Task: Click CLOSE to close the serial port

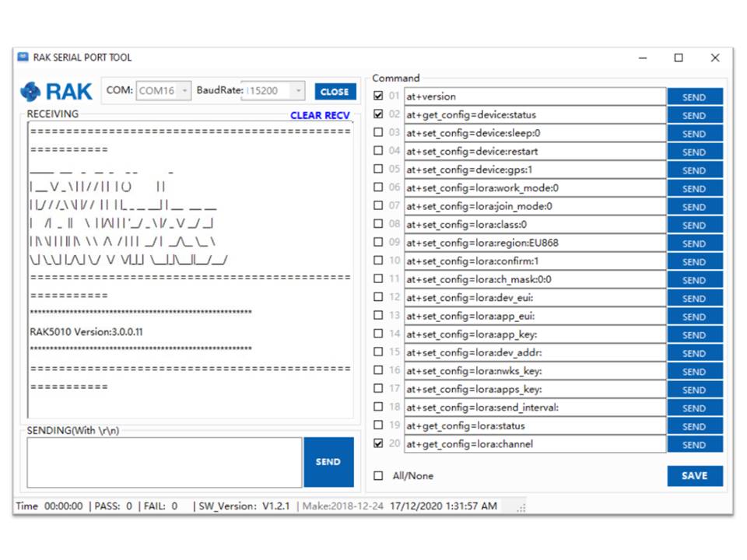Action: (335, 92)
